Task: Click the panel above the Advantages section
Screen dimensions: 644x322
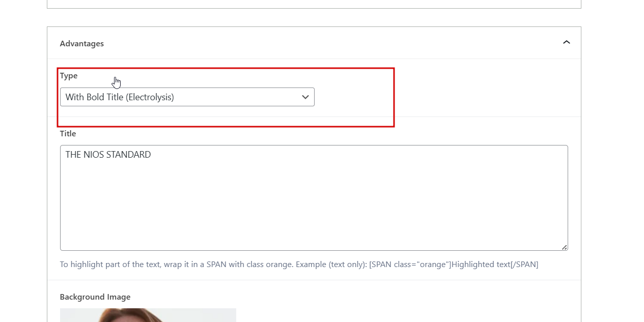Action: coord(314,4)
